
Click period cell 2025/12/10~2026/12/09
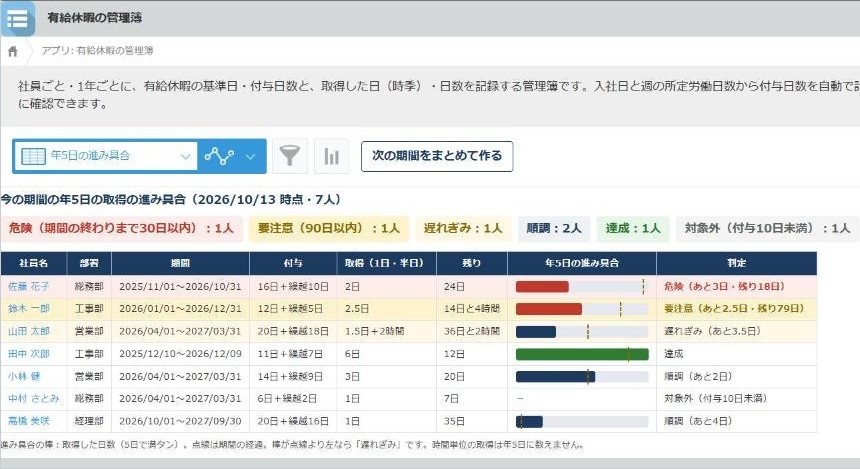pos(180,354)
